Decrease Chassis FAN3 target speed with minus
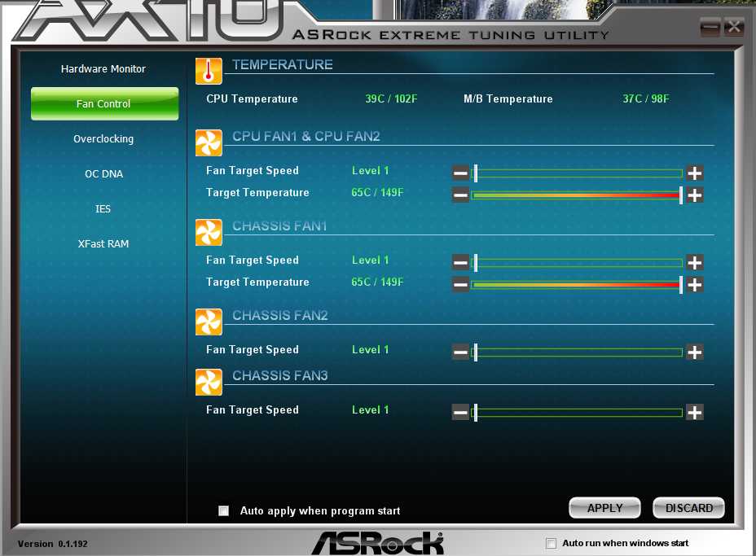This screenshot has width=756, height=556. [x=460, y=413]
